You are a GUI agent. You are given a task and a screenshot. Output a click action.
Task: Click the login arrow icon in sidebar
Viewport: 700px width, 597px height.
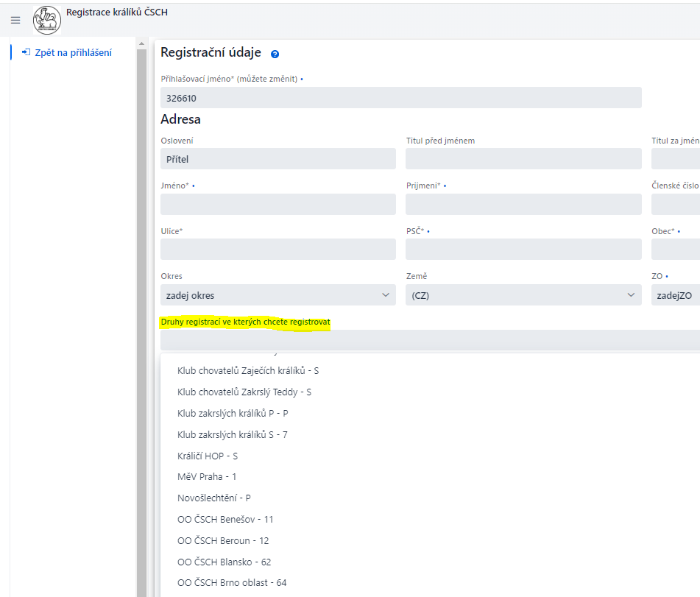26,52
